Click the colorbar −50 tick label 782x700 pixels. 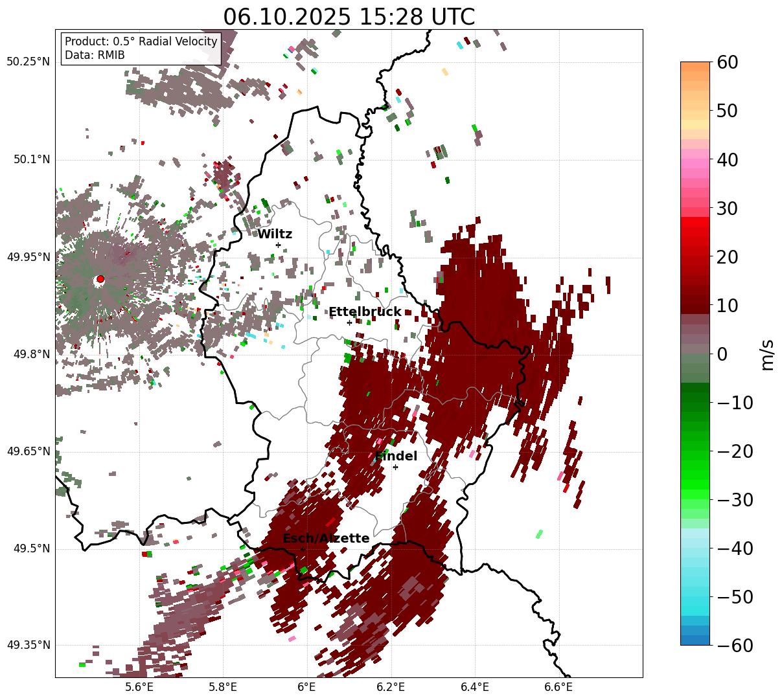(x=735, y=597)
